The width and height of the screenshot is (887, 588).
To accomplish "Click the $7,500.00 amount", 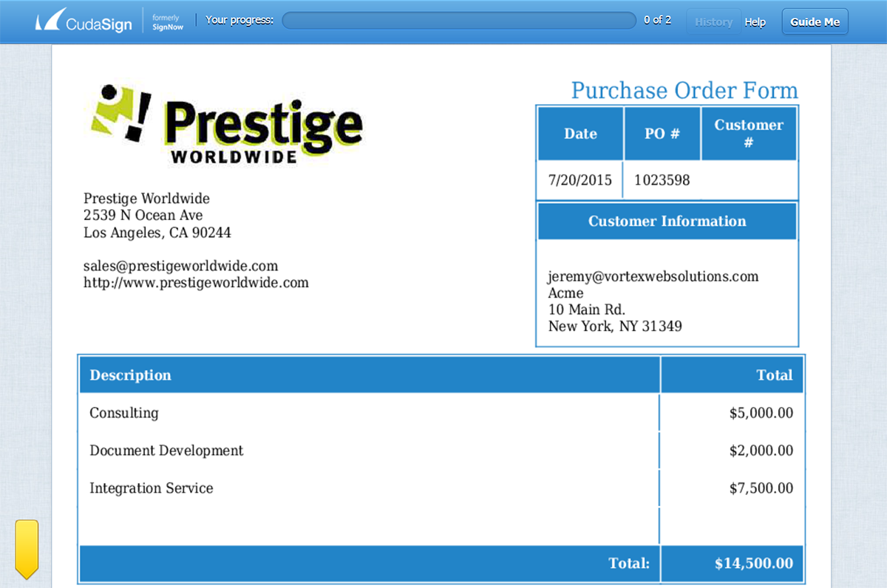I will pos(761,488).
